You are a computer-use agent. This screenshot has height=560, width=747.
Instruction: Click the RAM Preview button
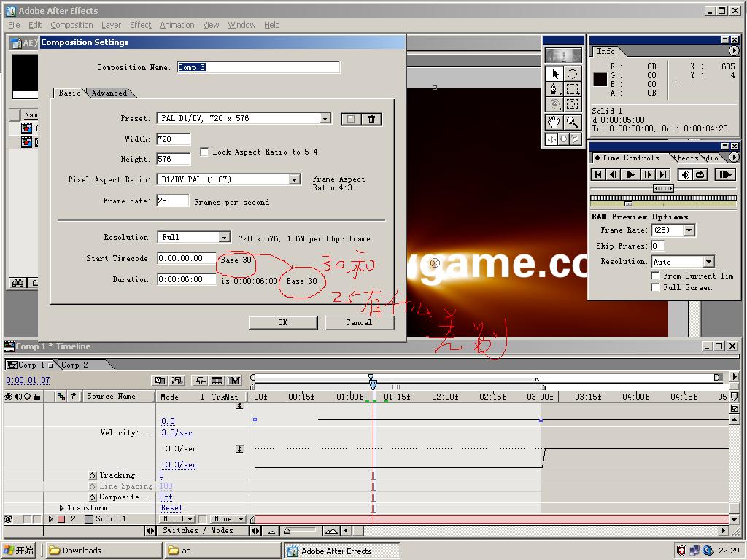click(725, 175)
